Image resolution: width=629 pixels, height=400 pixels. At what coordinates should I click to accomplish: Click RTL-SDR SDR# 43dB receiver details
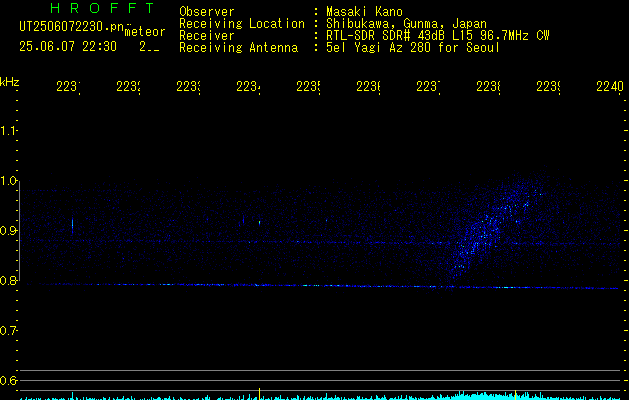[438, 36]
